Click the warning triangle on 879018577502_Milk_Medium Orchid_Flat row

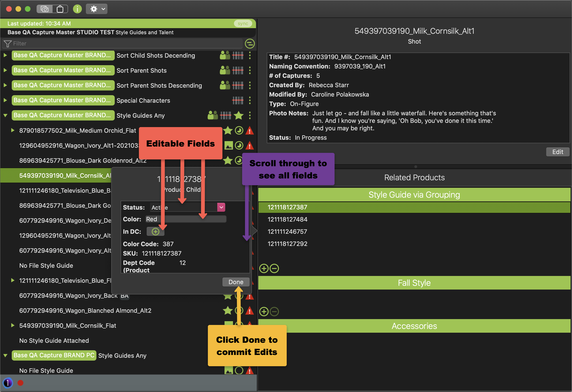(x=250, y=131)
